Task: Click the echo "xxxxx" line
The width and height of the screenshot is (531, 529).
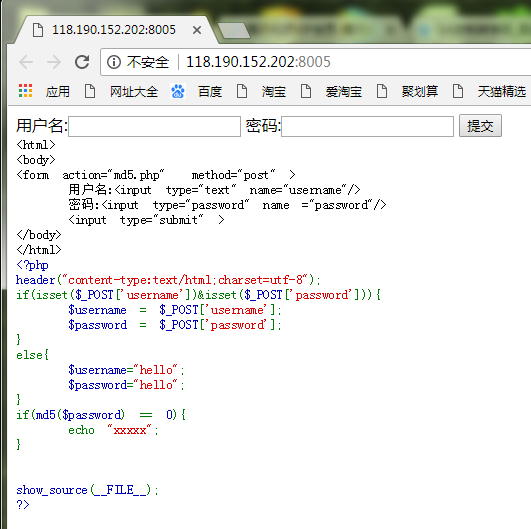Action: (113, 430)
